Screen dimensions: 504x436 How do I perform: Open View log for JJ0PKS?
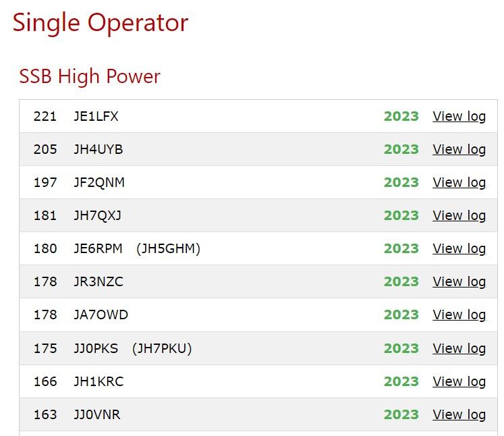459,348
